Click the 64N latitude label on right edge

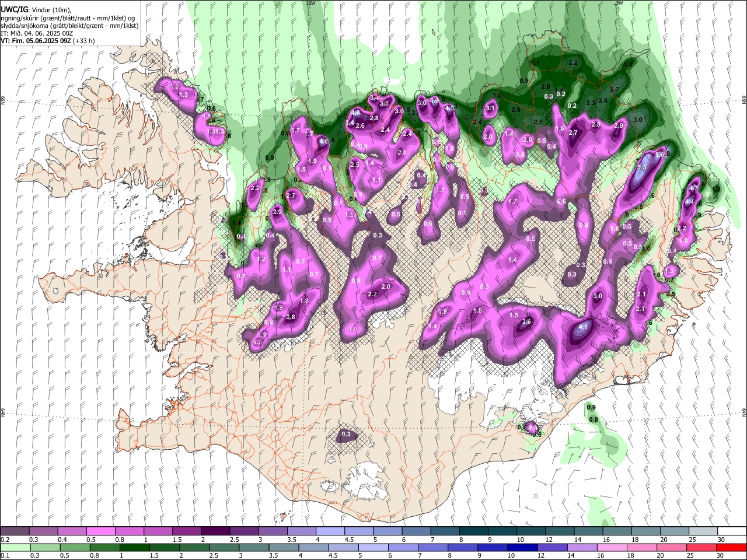point(744,412)
